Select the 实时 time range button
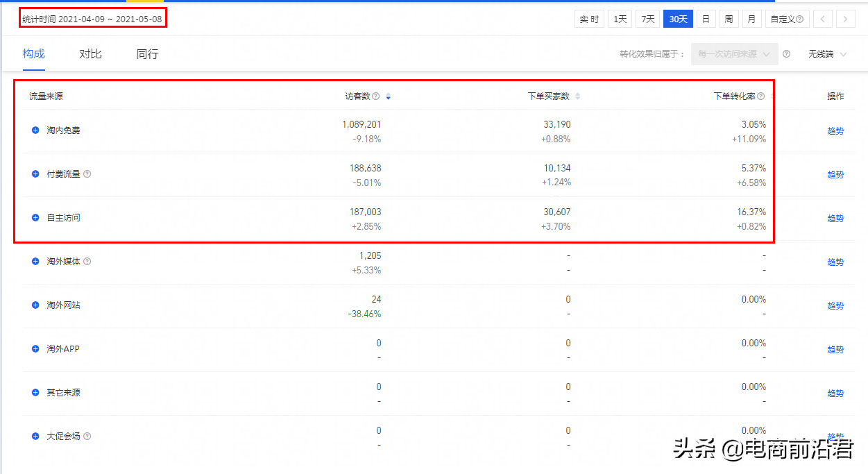Viewport: 868px width, 474px height. (589, 19)
